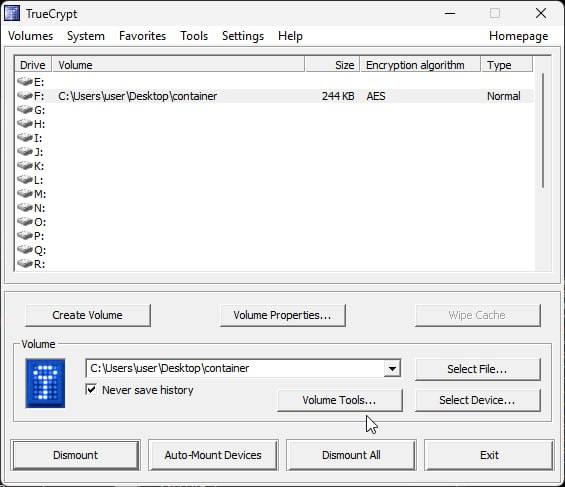This screenshot has height=487, width=565.
Task: Click the TrueCrypt title bar app icon
Action: pyautogui.click(x=12, y=14)
